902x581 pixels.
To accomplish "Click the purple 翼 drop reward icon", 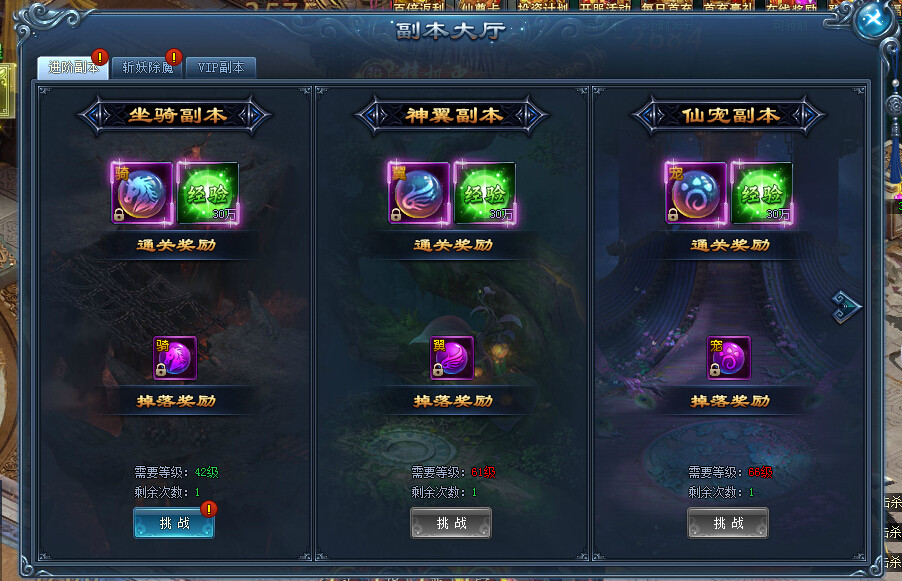I will (x=452, y=358).
